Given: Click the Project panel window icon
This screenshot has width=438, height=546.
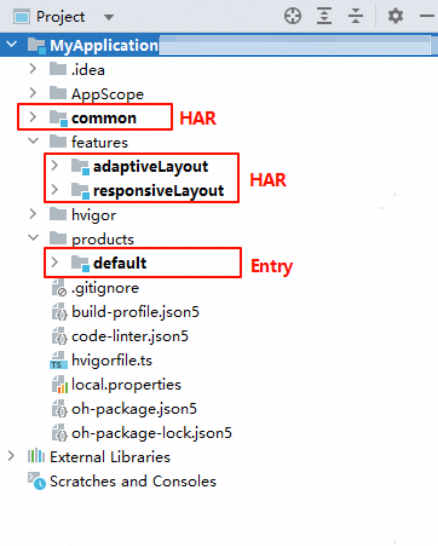Looking at the screenshot, I should click(22, 17).
